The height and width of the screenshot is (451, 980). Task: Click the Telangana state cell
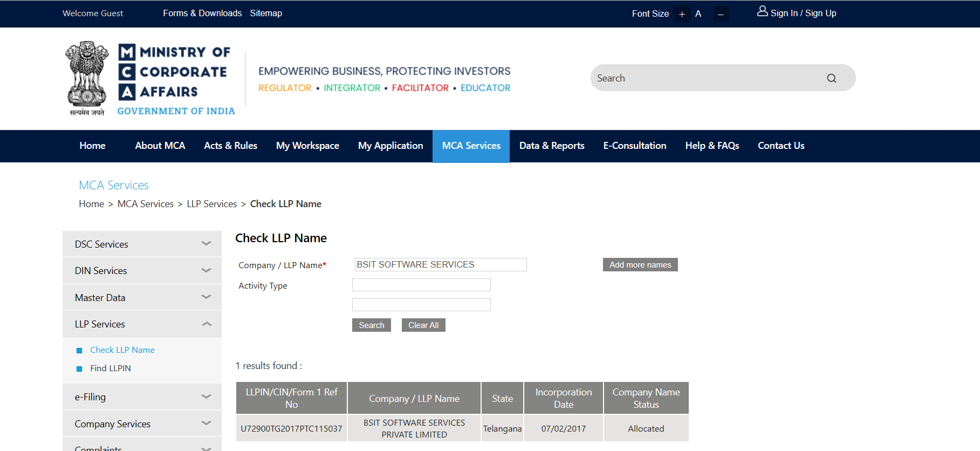(502, 428)
